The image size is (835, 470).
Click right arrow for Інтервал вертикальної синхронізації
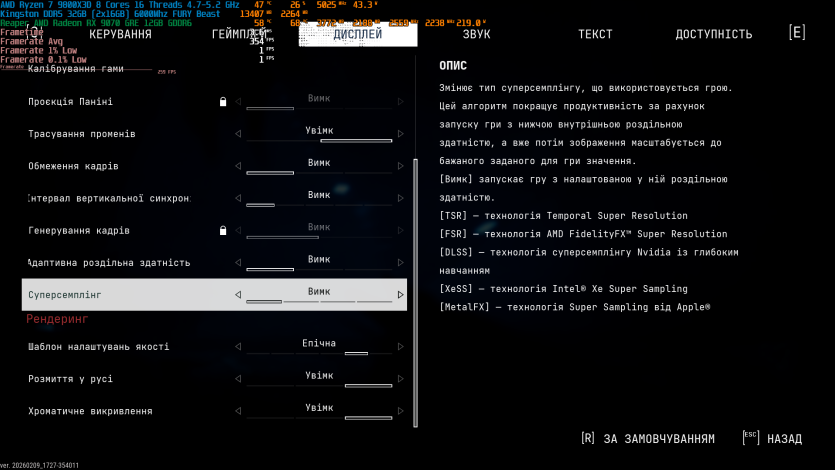[400, 198]
